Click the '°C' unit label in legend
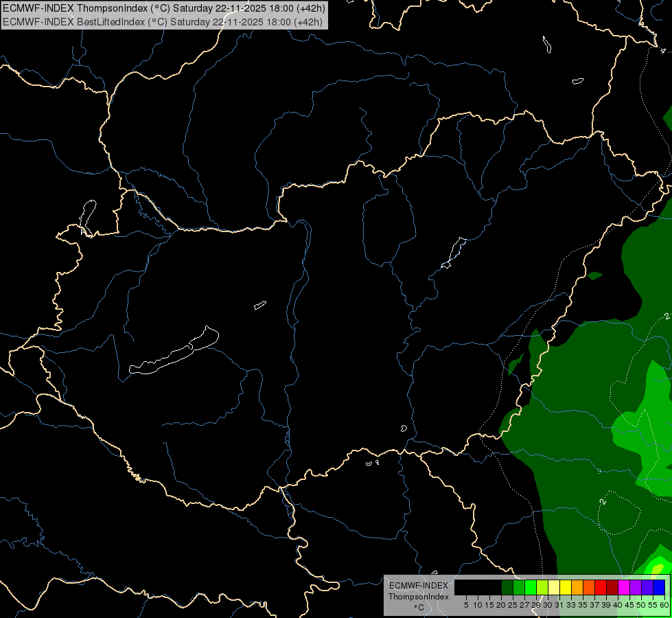Screen dimensions: 672x618 point(419,607)
